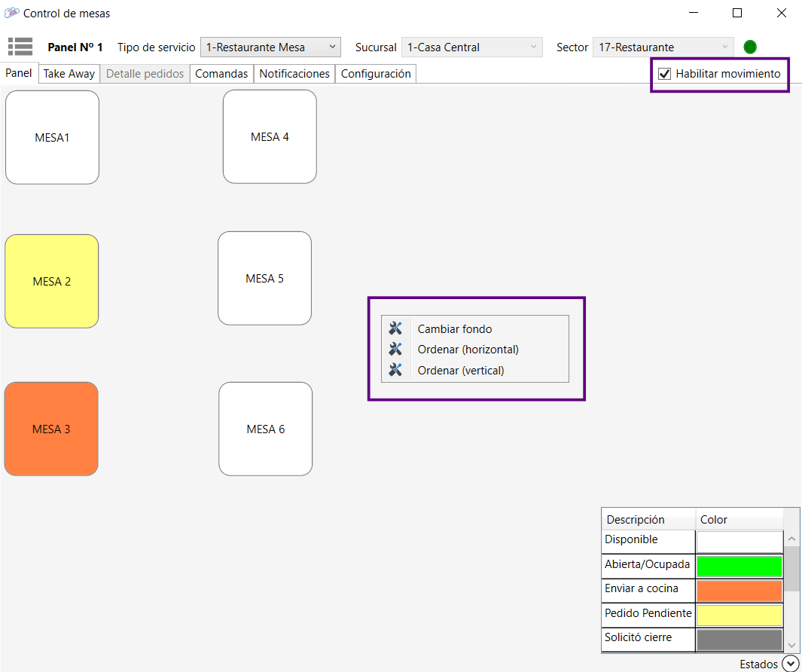Open the Tipo de servicio dropdown
The height and width of the screenshot is (672, 802).
(x=270, y=47)
